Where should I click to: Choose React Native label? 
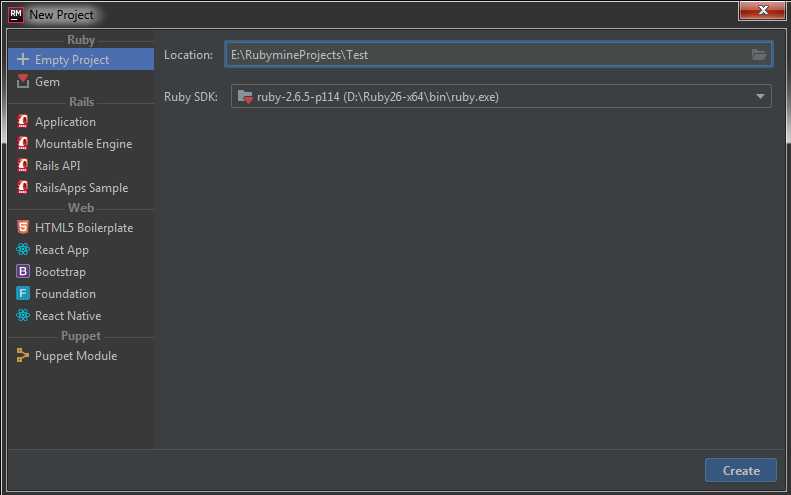pyautogui.click(x=68, y=315)
